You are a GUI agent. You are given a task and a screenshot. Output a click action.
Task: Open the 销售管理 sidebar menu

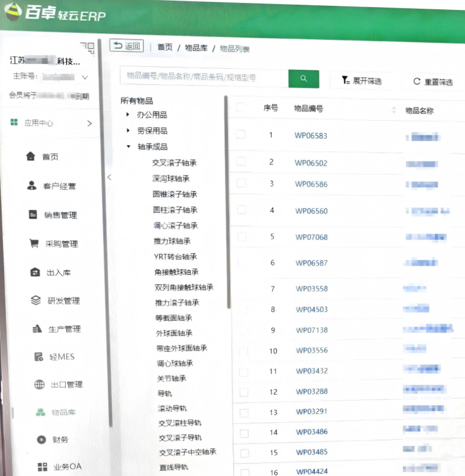[x=60, y=215]
